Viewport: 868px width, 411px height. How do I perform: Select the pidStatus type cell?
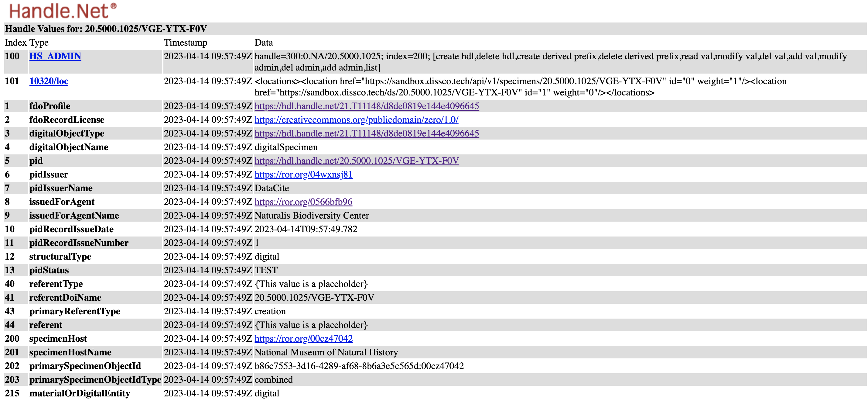click(95, 270)
